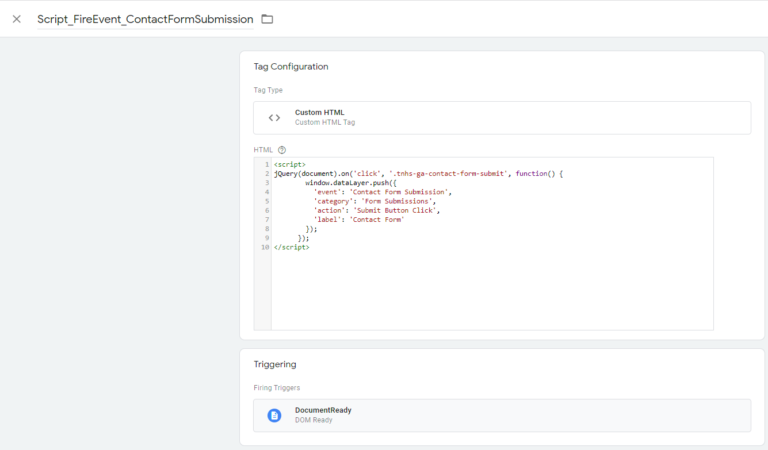Click the Custom HTML angle-brackets icon

pos(274,118)
